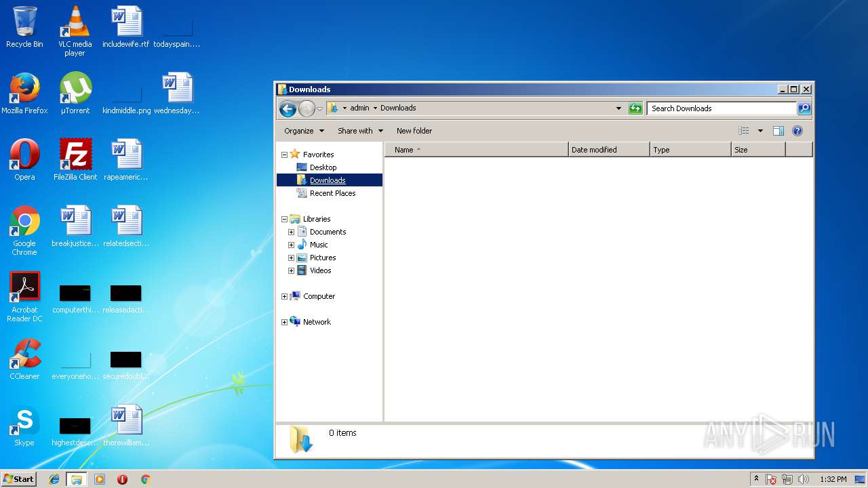The width and height of the screenshot is (868, 488).
Task: Show the preview pane
Action: (x=778, y=131)
